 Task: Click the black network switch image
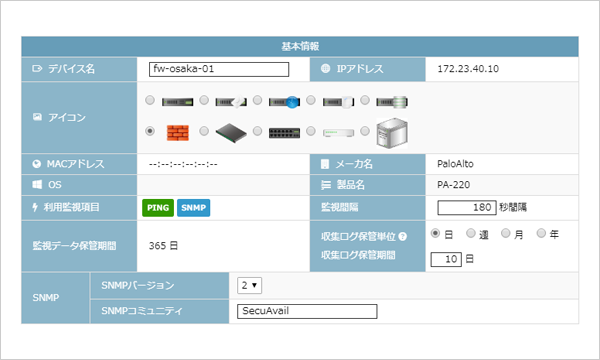click(x=285, y=133)
